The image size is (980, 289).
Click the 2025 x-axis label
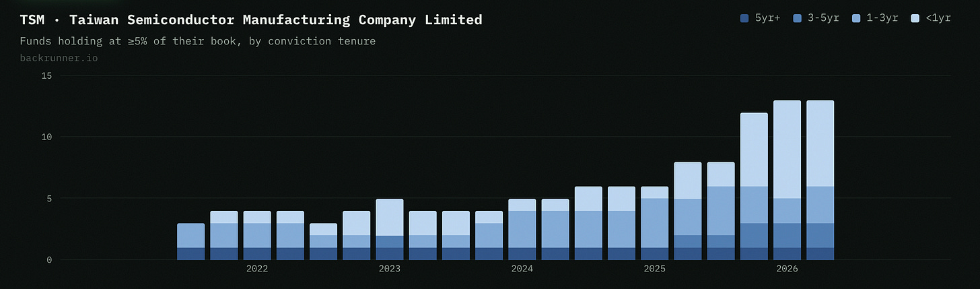(x=655, y=269)
